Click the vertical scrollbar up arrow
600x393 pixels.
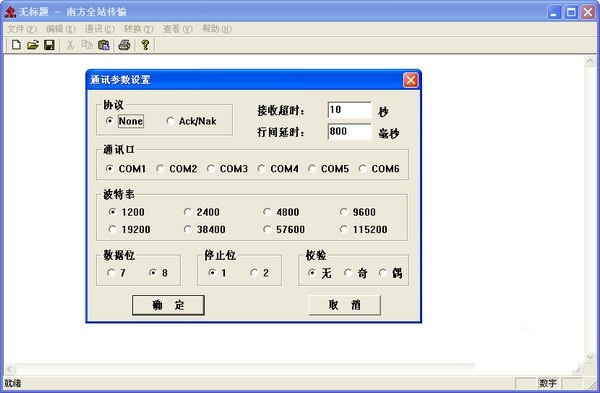[590, 61]
